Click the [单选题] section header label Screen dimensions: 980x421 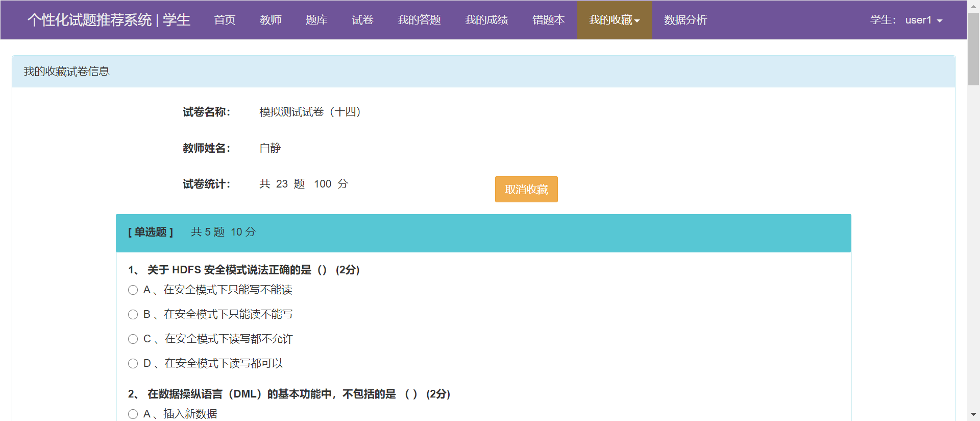(x=151, y=232)
